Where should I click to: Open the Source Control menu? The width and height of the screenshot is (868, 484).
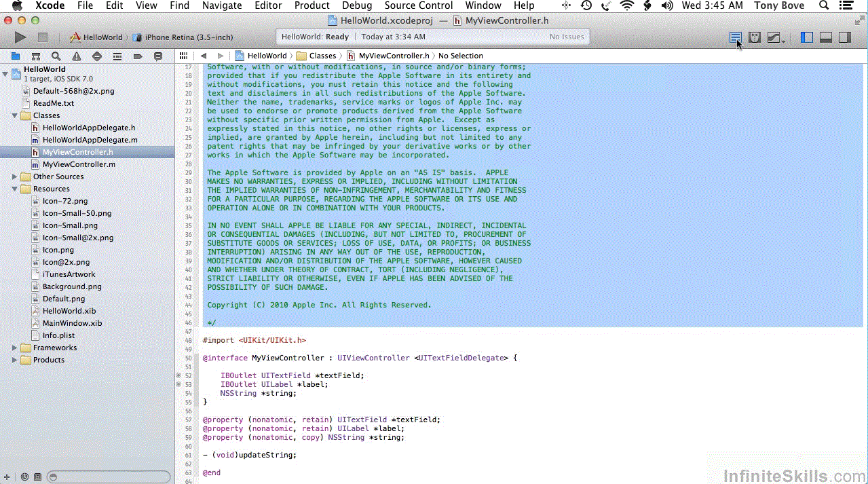coord(419,5)
